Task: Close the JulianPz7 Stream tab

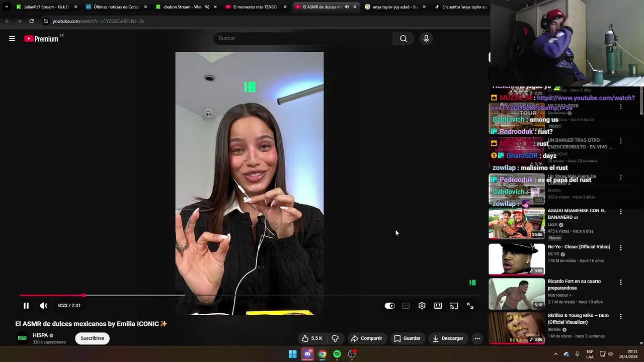Action: pos(76,7)
